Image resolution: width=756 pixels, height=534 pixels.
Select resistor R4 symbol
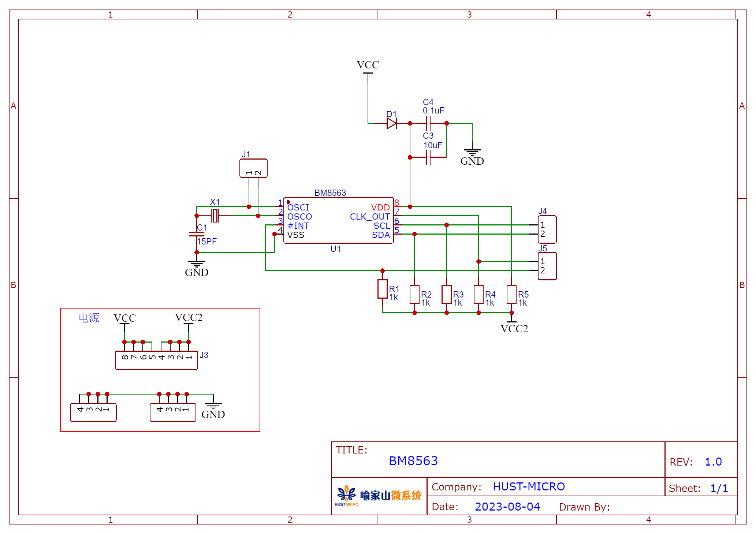click(x=478, y=294)
